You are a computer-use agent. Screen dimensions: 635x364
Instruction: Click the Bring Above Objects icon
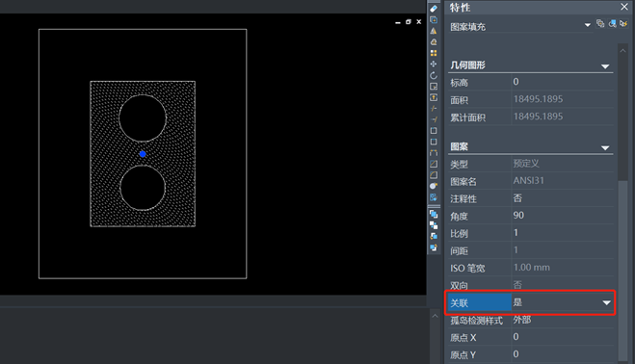[434, 236]
